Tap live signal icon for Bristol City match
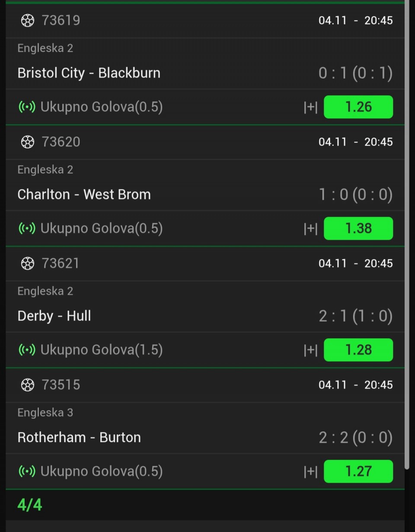Viewport: 415px width, 532px height. point(27,107)
